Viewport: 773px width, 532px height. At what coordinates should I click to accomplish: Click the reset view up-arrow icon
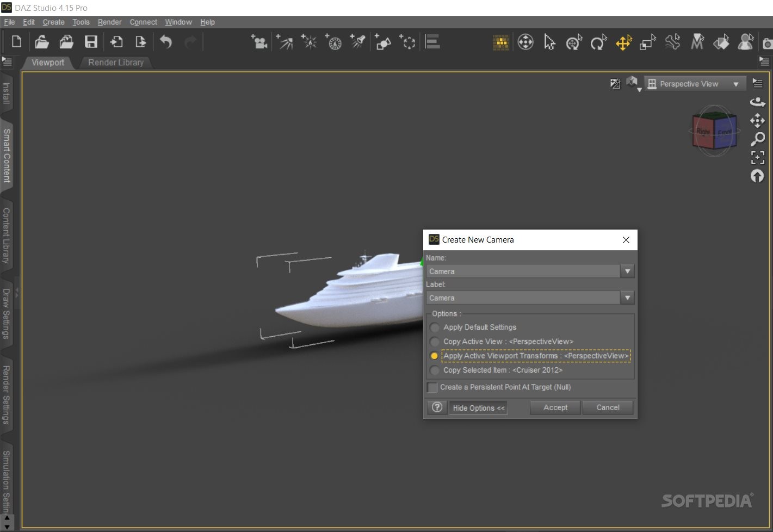(x=757, y=176)
